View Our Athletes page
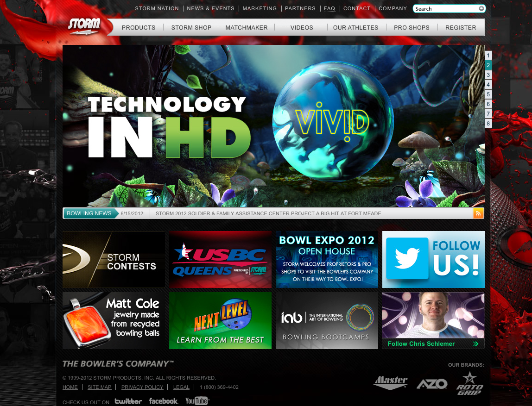532x406 pixels. (x=355, y=27)
